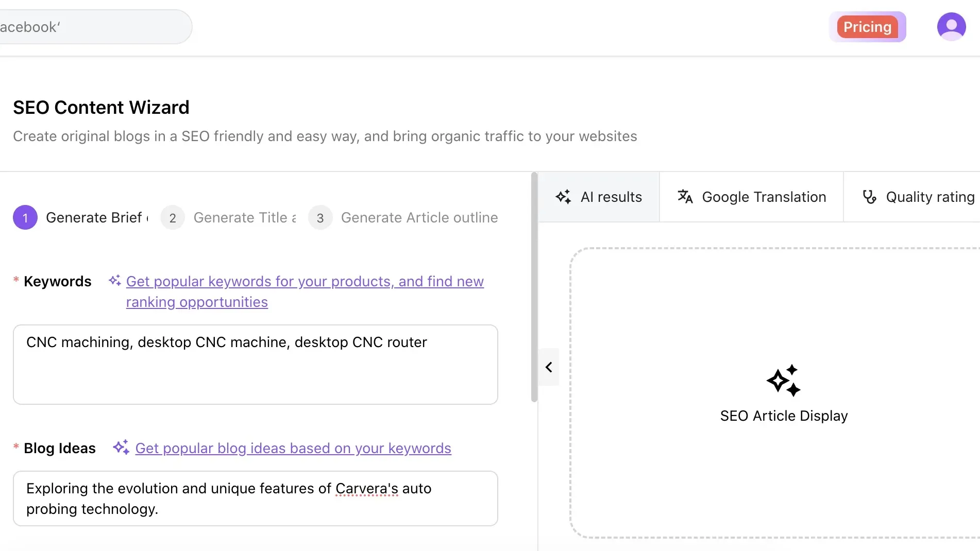The width and height of the screenshot is (980, 551).
Task: Click the Generate Article outline step label
Action: point(419,218)
